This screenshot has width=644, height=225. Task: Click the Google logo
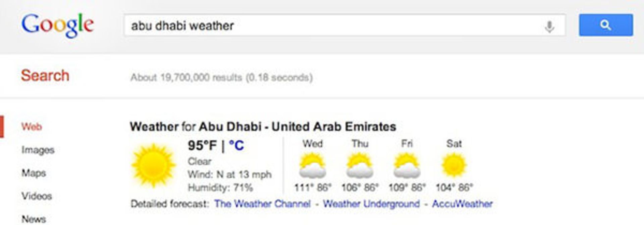57,25
